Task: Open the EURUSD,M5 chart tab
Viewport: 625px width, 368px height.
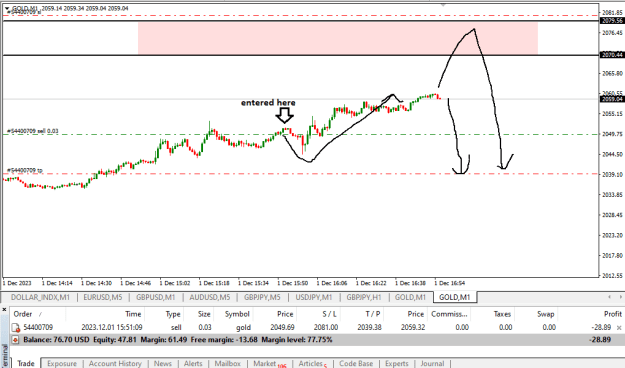Action: tap(102, 297)
